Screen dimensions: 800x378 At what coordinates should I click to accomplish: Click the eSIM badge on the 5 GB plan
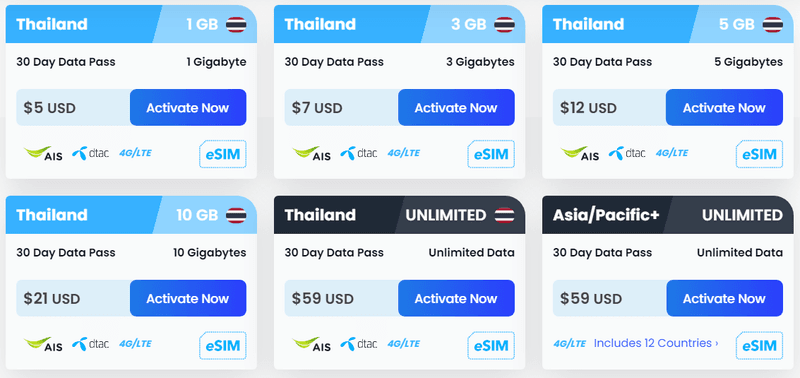[x=759, y=154]
